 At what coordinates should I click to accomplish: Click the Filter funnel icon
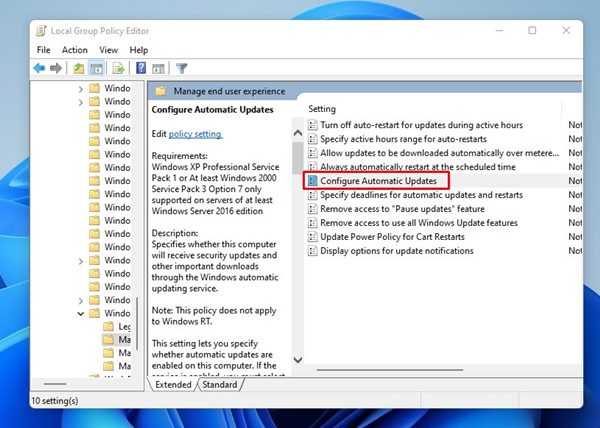coord(181,68)
